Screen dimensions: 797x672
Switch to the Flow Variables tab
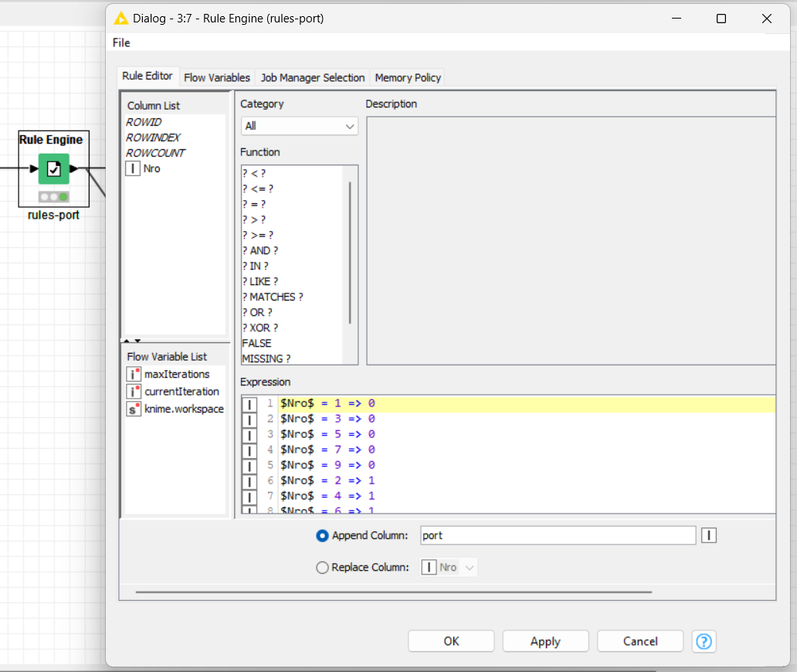pos(217,77)
